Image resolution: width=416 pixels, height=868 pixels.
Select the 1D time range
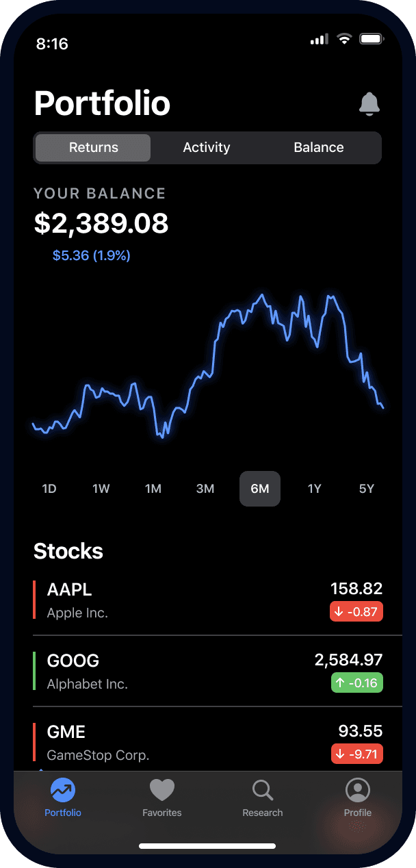click(x=49, y=489)
